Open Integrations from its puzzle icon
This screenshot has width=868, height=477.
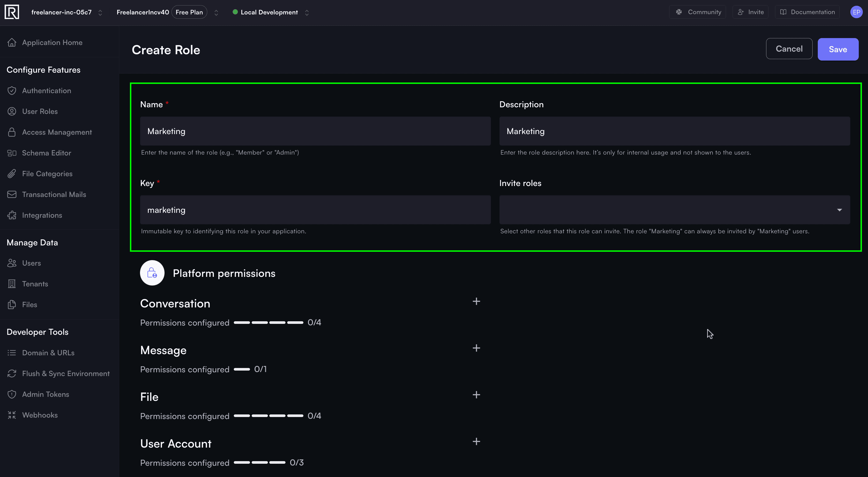pyautogui.click(x=12, y=215)
